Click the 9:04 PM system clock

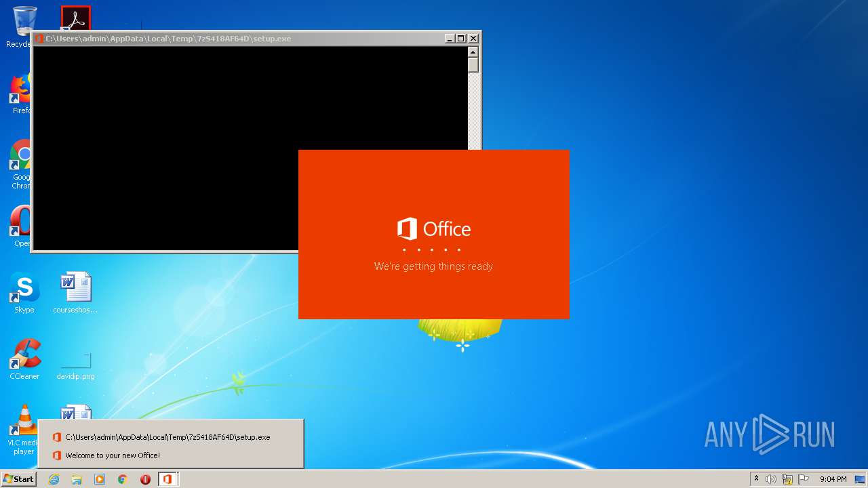point(833,479)
